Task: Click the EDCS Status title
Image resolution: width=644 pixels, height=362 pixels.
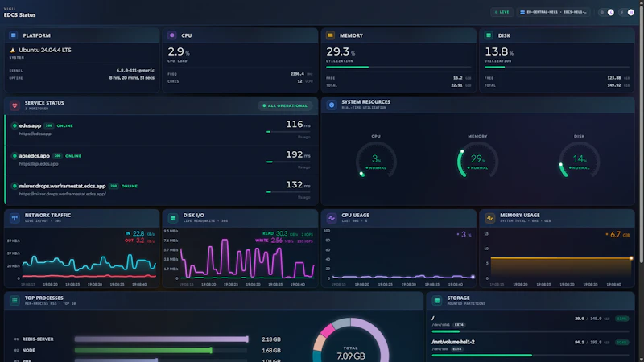Action: (x=19, y=14)
